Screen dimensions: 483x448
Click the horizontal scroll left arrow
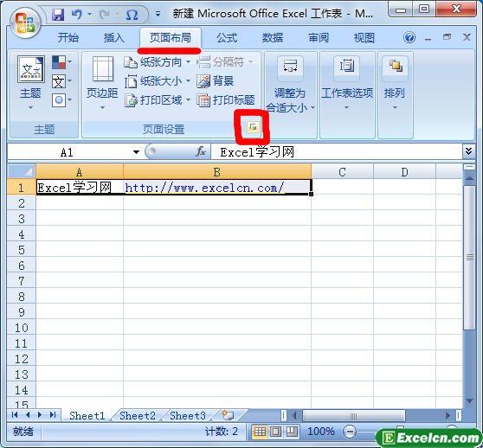(294, 416)
